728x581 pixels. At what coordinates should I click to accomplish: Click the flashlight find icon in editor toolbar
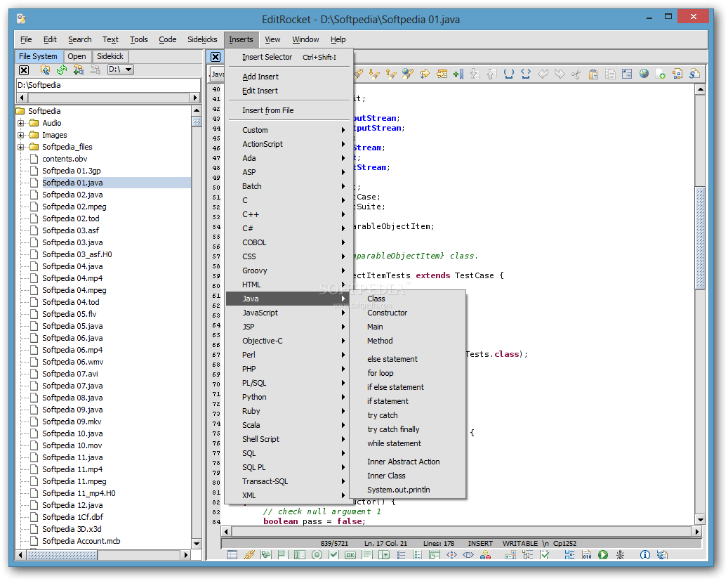[x=358, y=74]
